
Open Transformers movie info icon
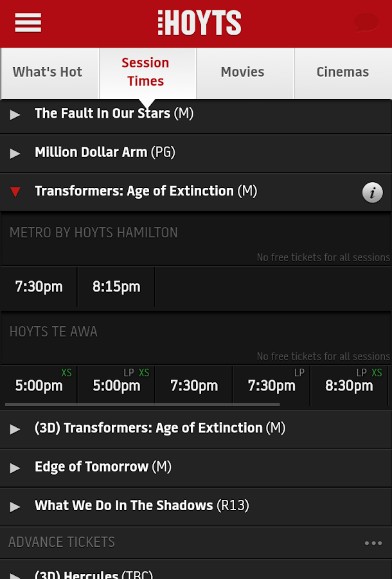tap(372, 192)
